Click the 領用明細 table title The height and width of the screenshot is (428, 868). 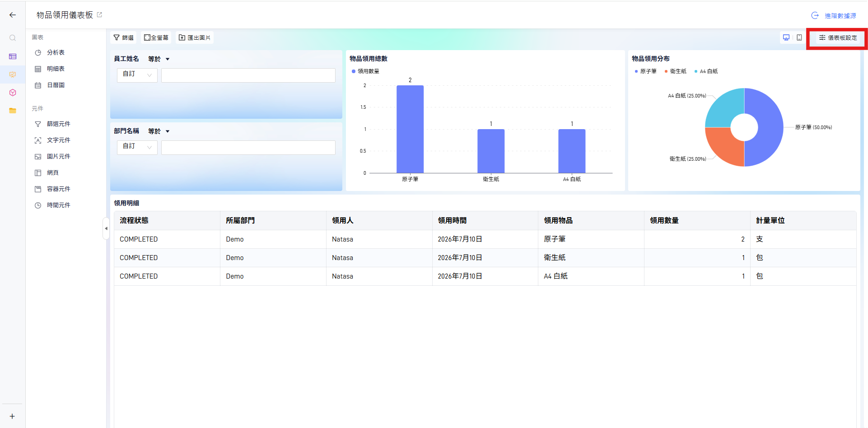tap(126, 203)
